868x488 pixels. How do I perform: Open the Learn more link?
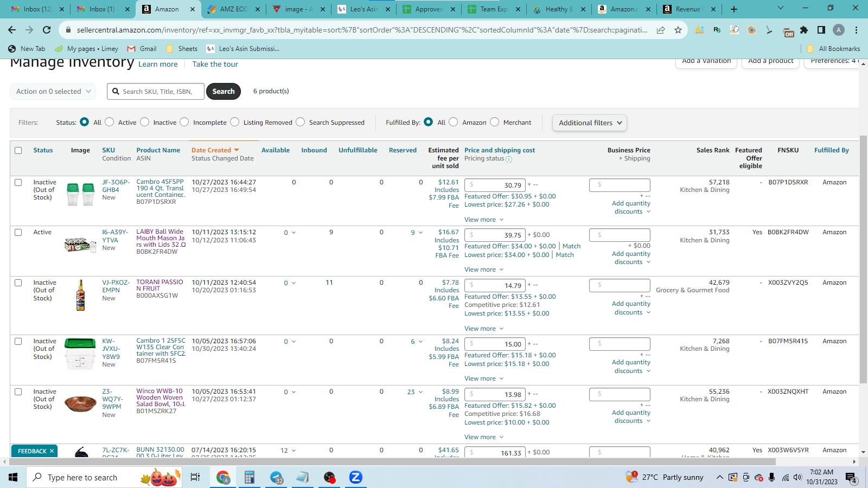coord(158,65)
